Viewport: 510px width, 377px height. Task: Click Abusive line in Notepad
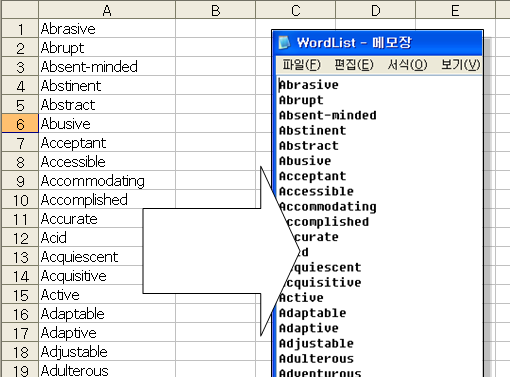click(x=305, y=161)
